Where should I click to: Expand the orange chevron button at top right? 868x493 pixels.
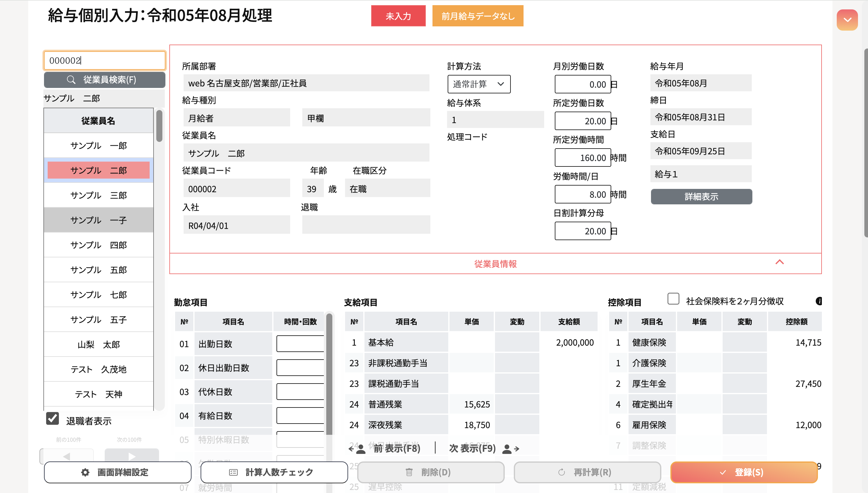click(x=847, y=20)
